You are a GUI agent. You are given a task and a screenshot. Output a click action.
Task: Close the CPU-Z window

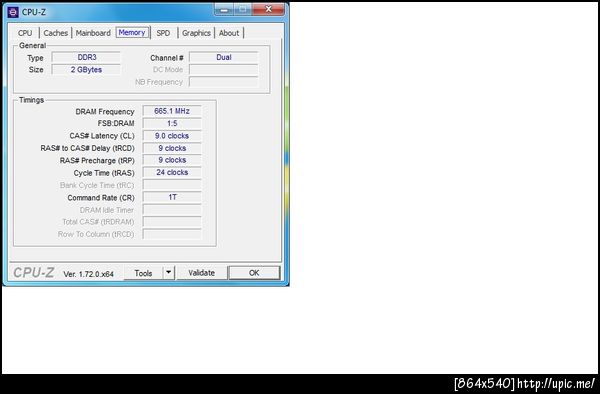click(x=269, y=9)
